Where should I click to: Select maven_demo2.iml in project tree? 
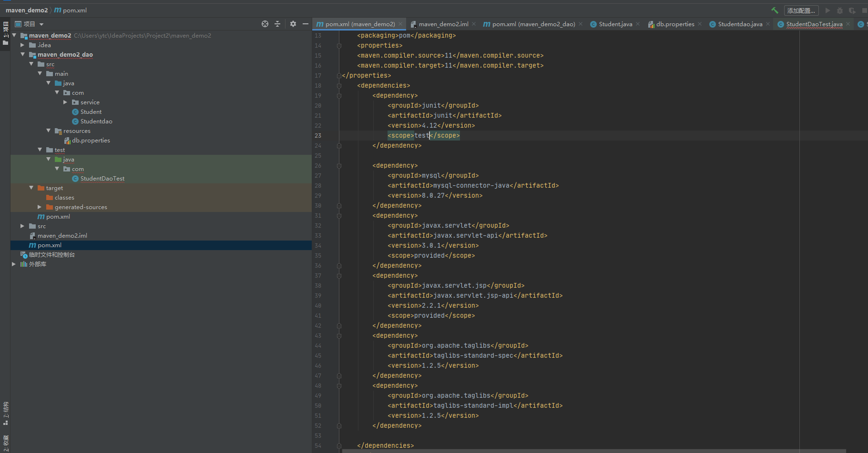(x=62, y=236)
